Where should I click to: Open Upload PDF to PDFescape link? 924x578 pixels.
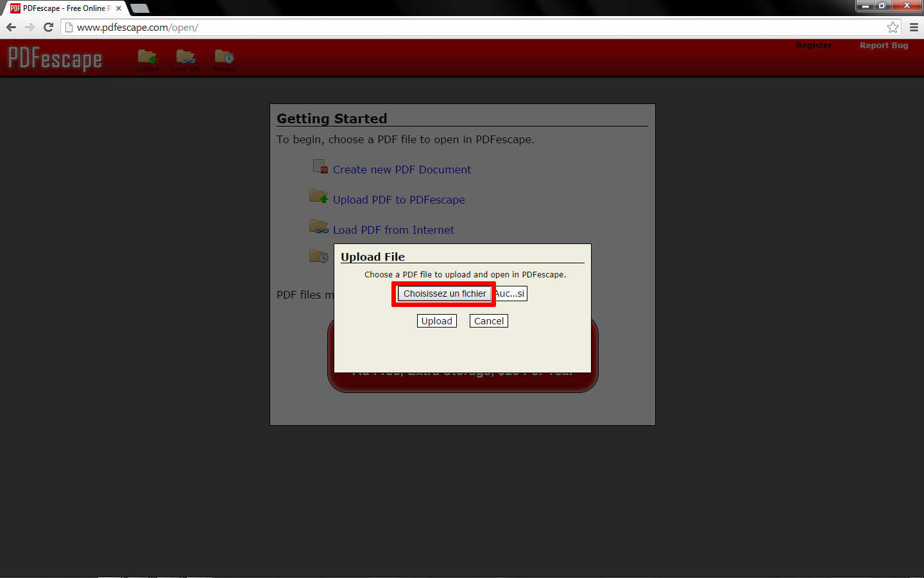point(398,200)
